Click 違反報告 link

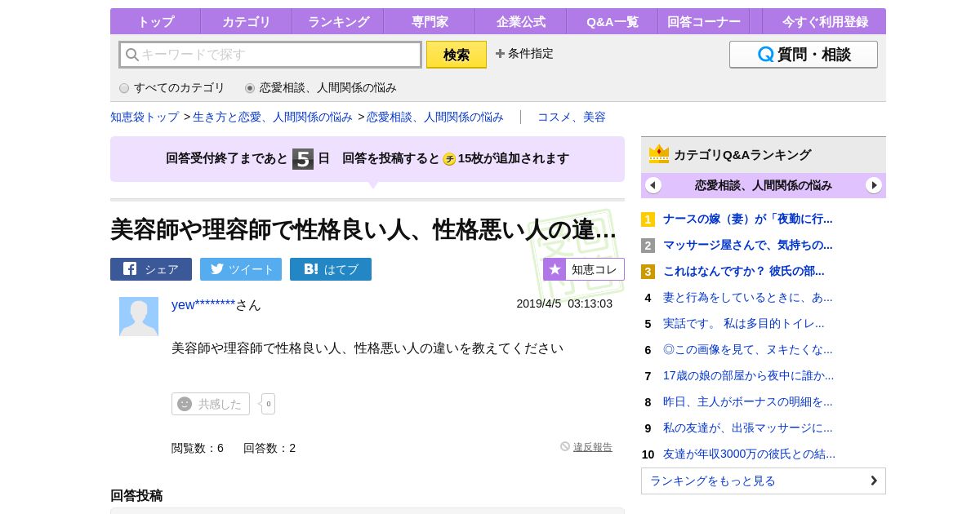click(x=593, y=447)
